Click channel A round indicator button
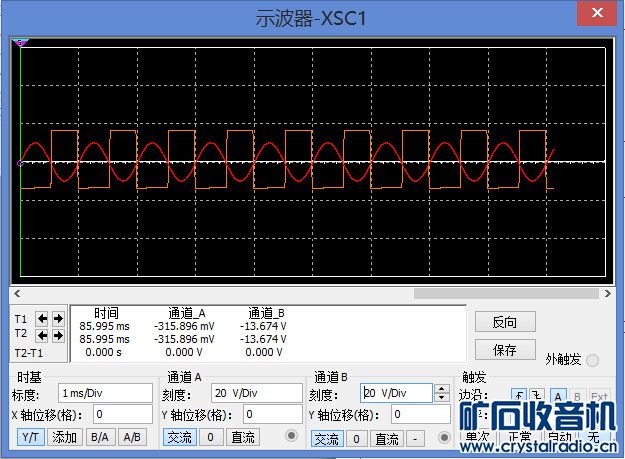Image resolution: width=625 pixels, height=459 pixels. pyautogui.click(x=291, y=436)
